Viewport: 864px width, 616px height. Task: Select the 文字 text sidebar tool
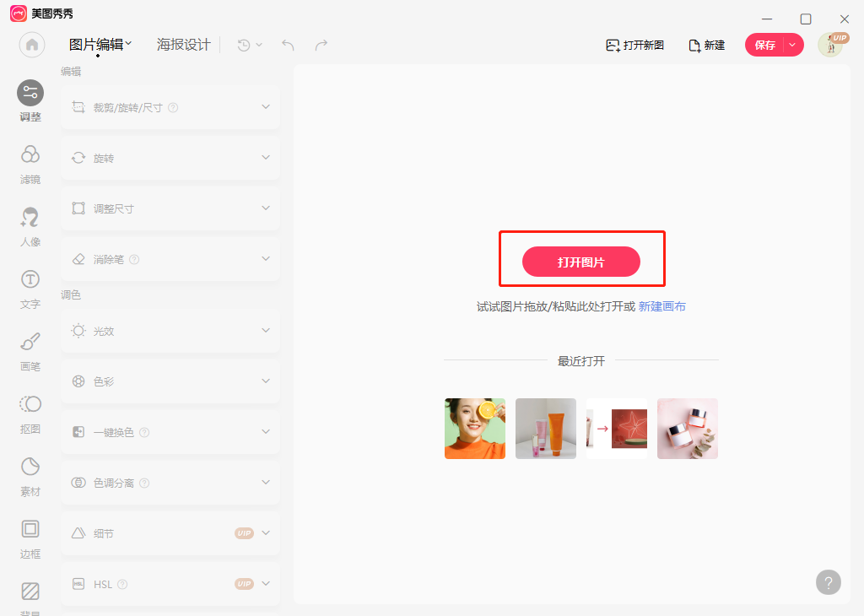pos(30,289)
